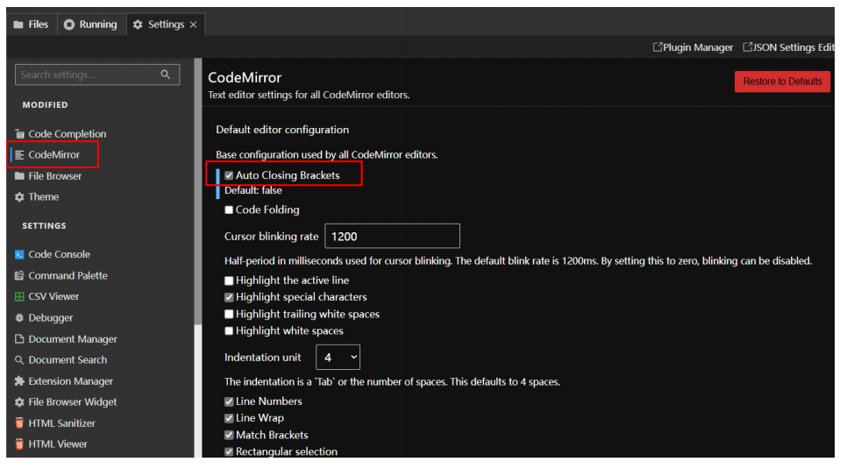Click the Command Palette icon
The width and height of the screenshot is (868, 469).
point(19,276)
